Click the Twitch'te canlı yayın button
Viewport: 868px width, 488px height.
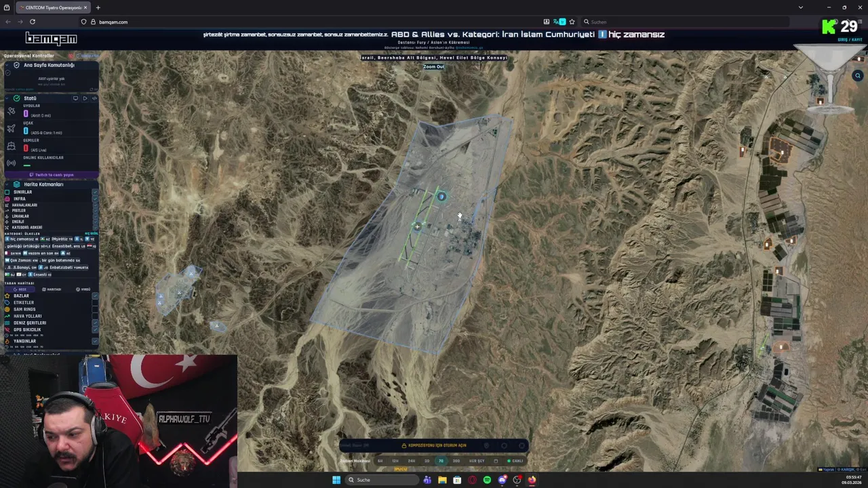click(x=52, y=175)
